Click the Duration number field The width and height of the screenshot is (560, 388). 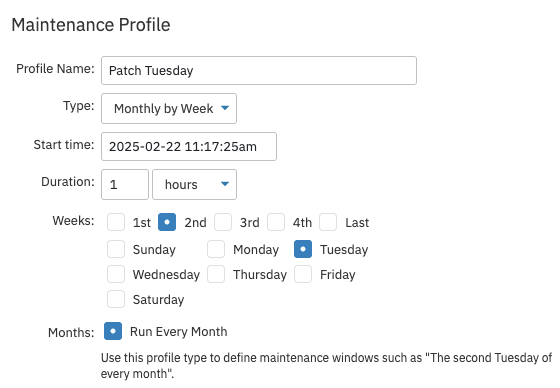[x=125, y=184]
